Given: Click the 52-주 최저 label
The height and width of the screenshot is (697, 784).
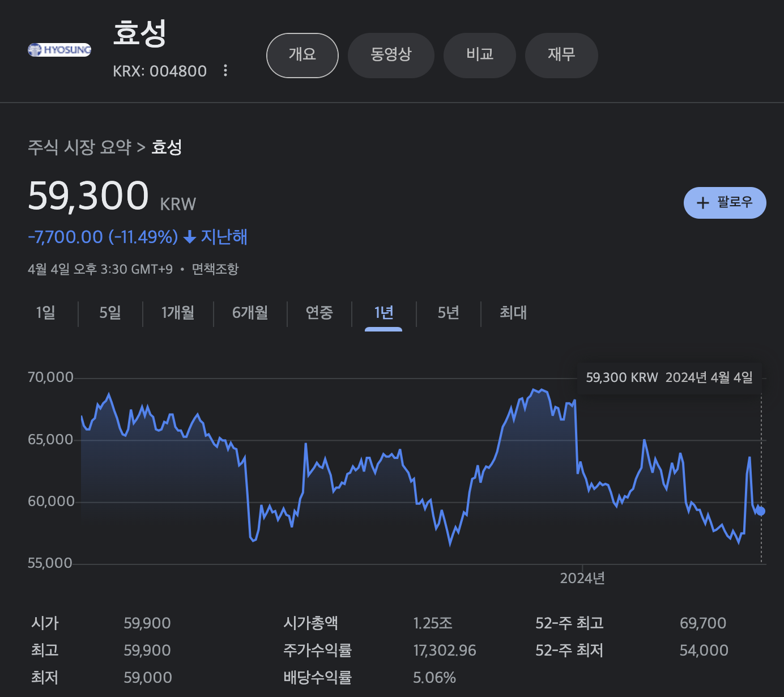Looking at the screenshot, I should (569, 651).
